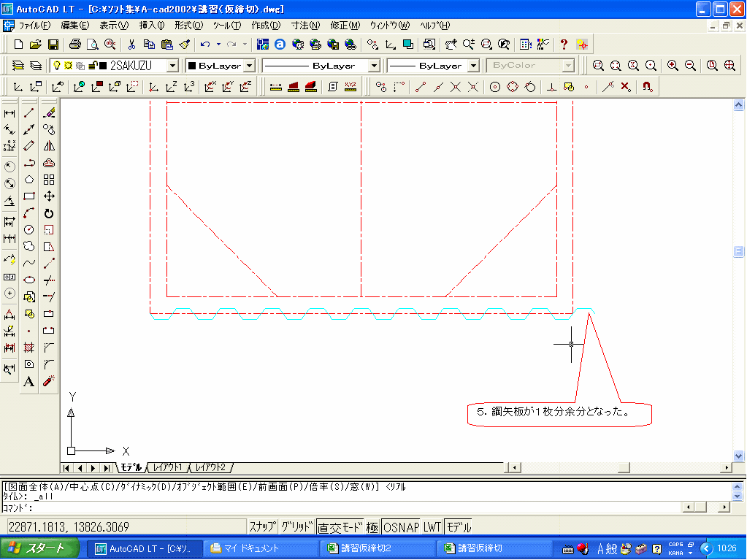Click the Windows スタート button
The width and height of the screenshot is (747, 560).
tap(39, 548)
